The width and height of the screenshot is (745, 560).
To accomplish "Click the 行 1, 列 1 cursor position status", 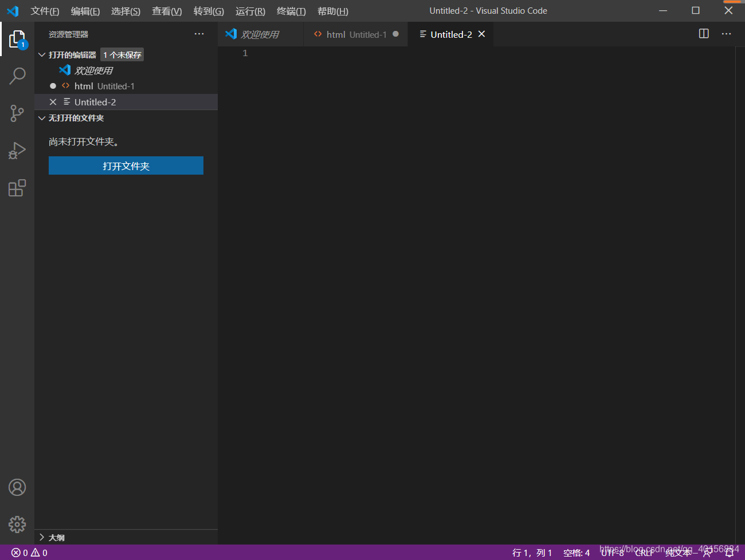I will click(x=532, y=553).
